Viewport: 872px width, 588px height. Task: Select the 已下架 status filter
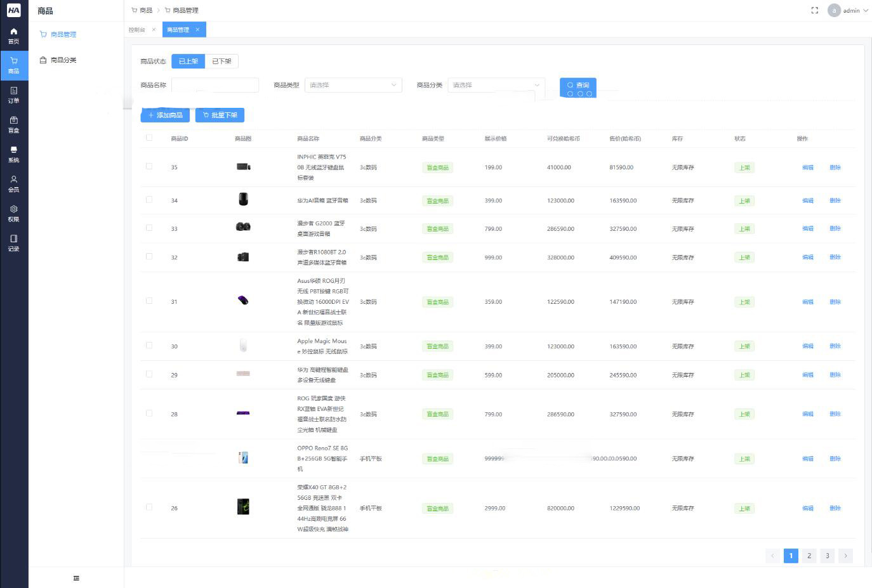coord(221,62)
